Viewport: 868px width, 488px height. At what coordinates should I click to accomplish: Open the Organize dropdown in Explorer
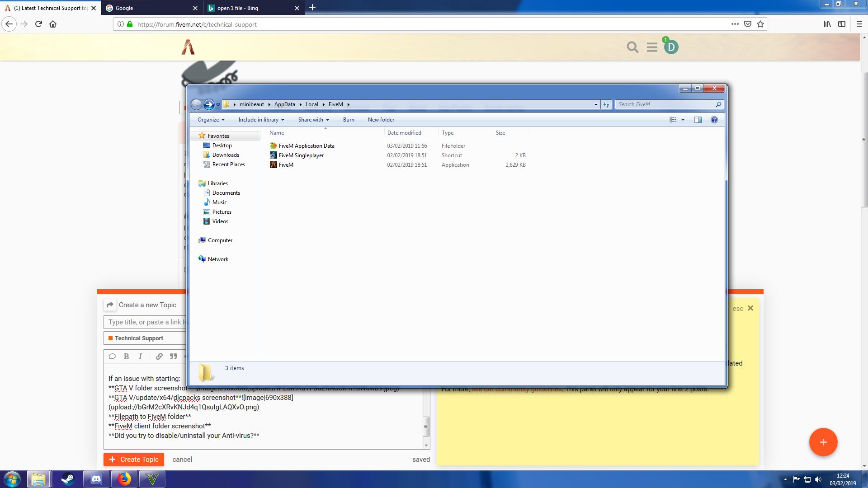point(211,120)
